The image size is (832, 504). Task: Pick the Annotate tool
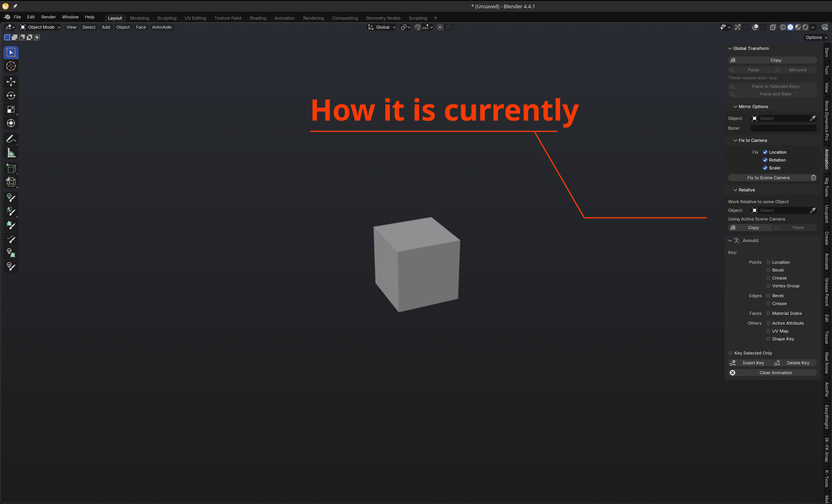click(x=11, y=139)
